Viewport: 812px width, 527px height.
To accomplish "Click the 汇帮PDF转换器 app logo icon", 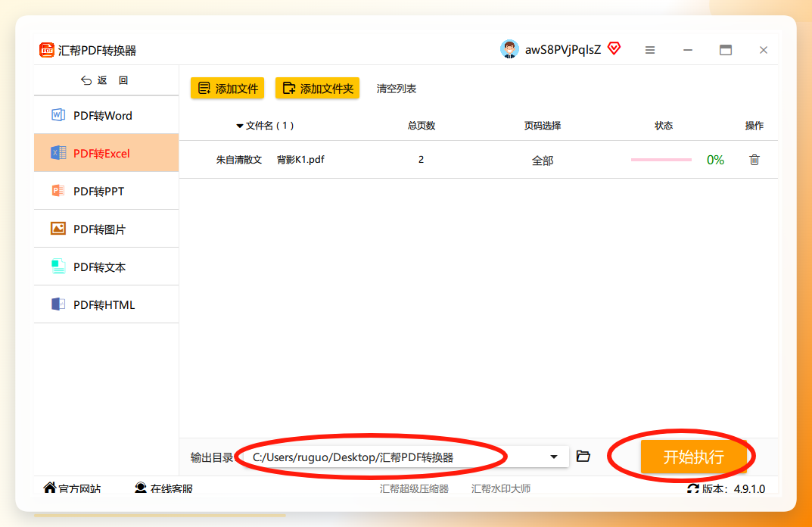I will coord(47,50).
